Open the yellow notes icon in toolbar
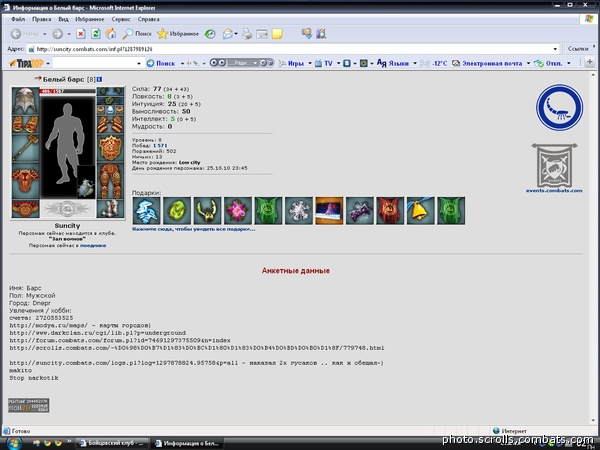This screenshot has height=450, width=600. click(277, 34)
